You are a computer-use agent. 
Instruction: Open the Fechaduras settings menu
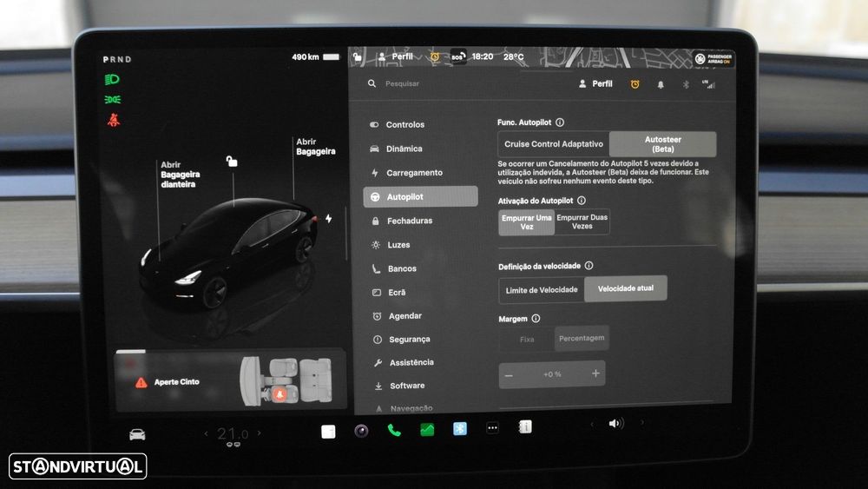point(403,221)
